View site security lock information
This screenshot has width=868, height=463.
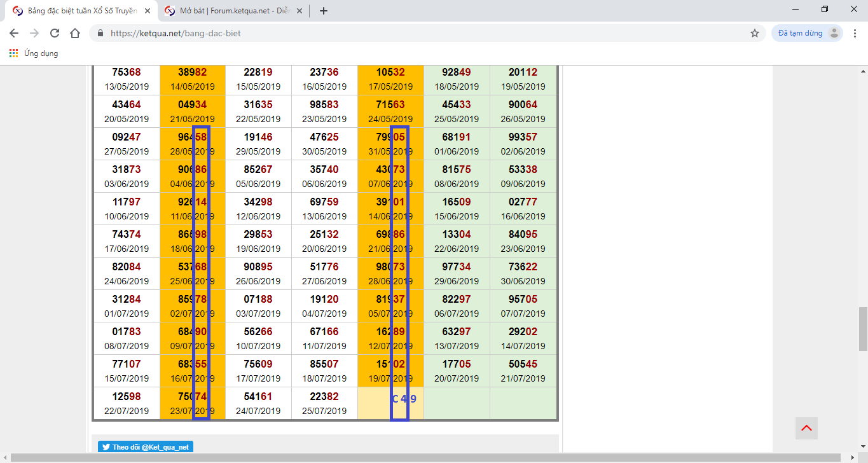click(100, 33)
